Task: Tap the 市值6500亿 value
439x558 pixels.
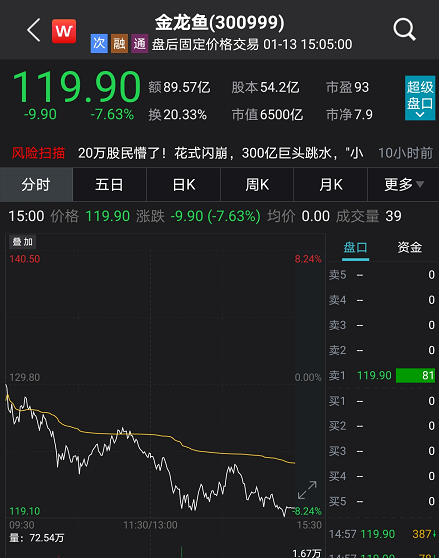Action: point(267,115)
